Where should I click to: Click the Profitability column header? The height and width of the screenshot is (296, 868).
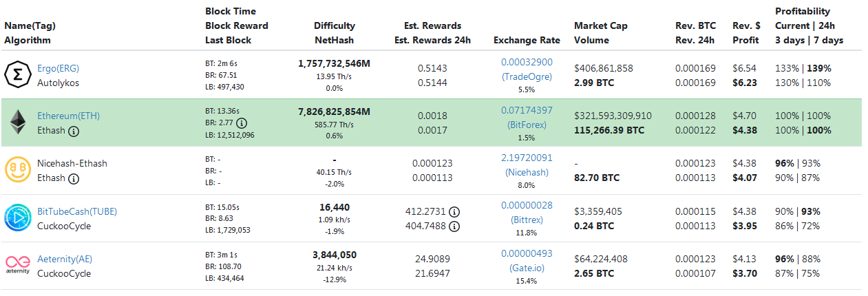(803, 11)
